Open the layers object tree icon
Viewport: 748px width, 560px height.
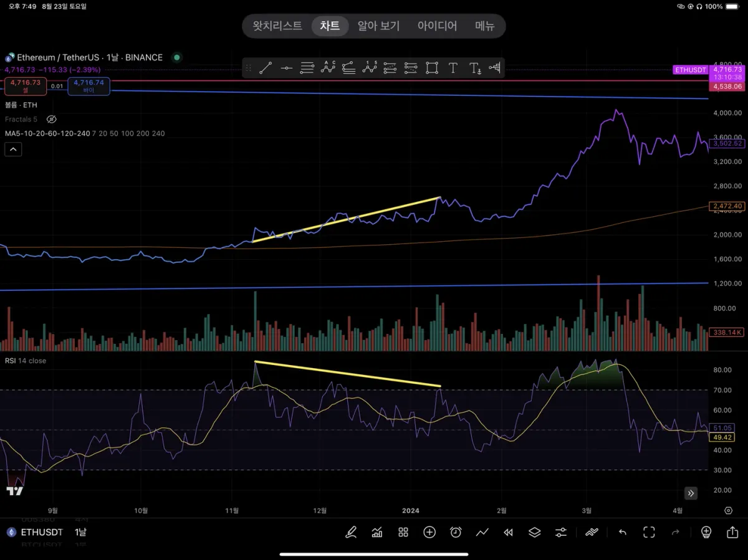pyautogui.click(x=534, y=532)
